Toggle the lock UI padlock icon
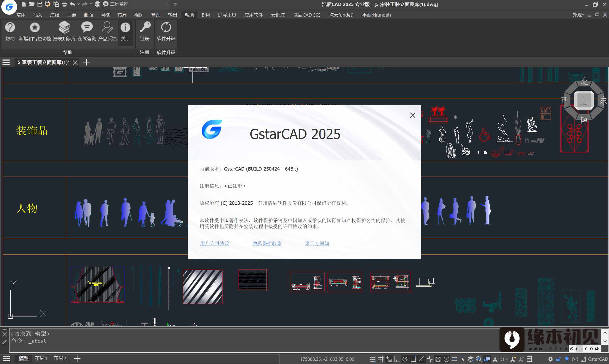 tap(558, 359)
